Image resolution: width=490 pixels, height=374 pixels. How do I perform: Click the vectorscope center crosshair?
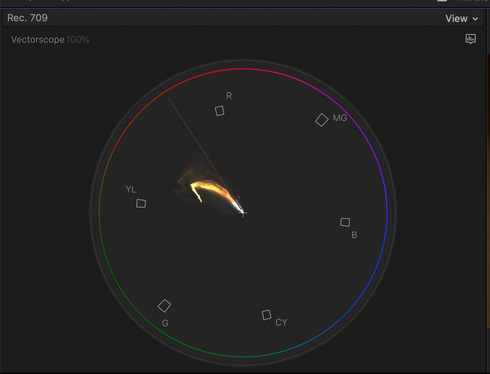click(x=243, y=213)
